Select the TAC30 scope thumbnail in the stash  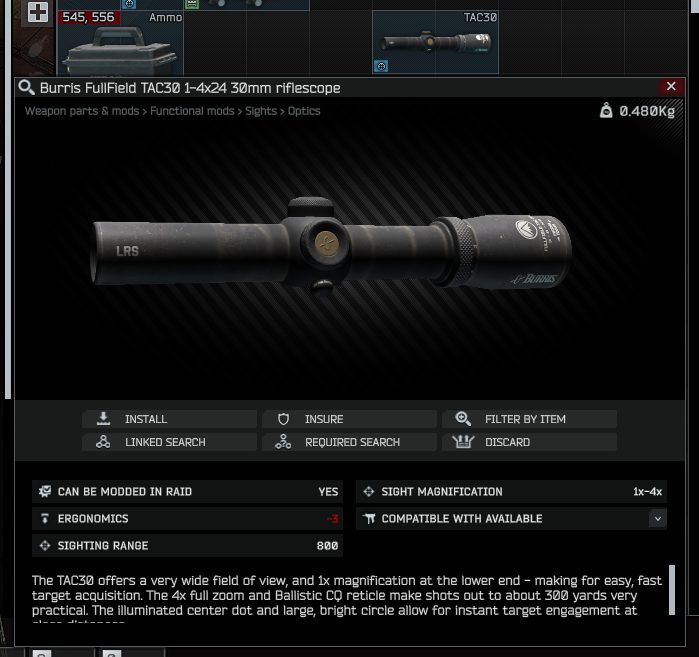[x=436, y=42]
